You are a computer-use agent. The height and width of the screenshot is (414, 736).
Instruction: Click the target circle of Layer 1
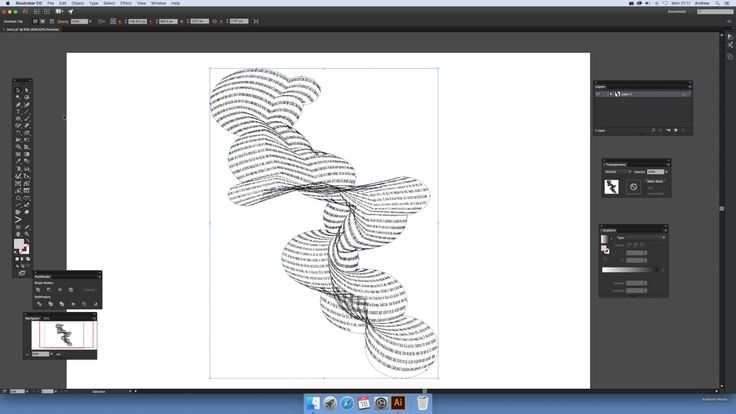pos(684,94)
